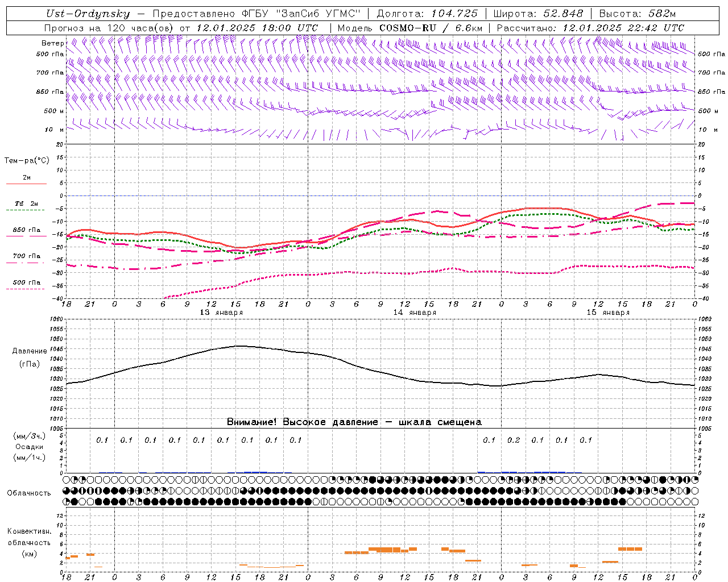Click the Давление pressure panel label
The width and height of the screenshot is (728, 582).
tap(30, 351)
